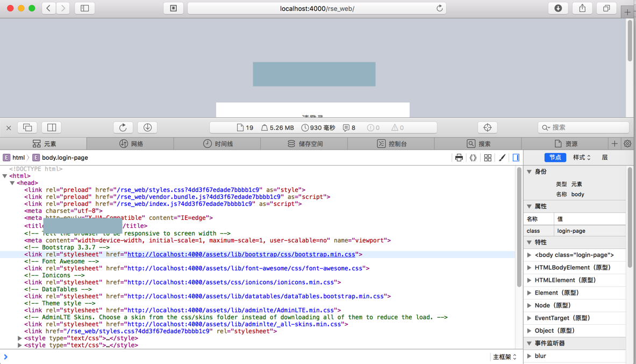Open inspector settings gear icon
This screenshot has height=364, width=636.
[627, 144]
